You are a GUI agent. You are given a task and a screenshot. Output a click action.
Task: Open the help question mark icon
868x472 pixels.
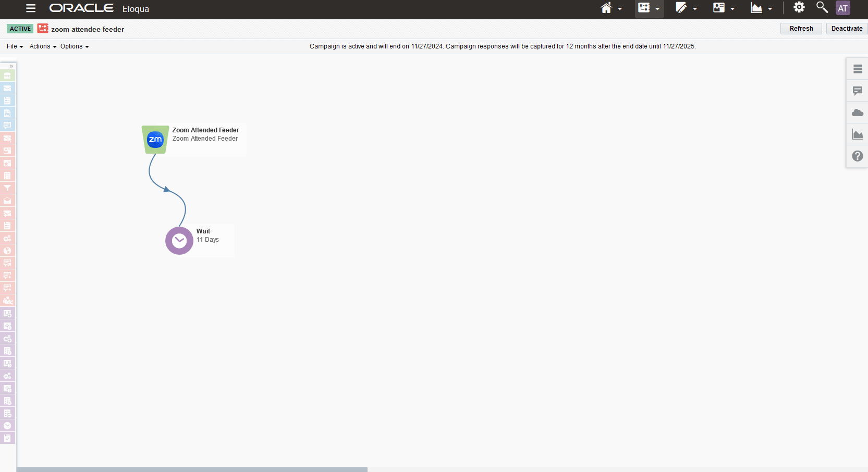858,156
